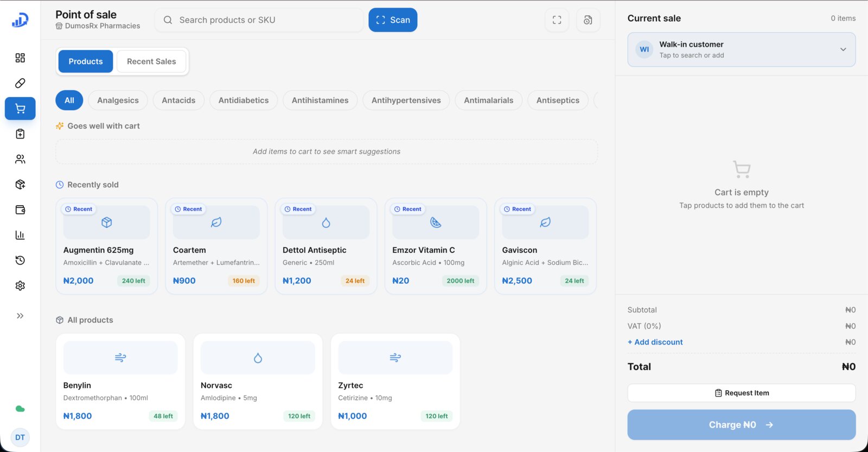868x452 pixels.
Task: Select the shopping cart point of sale icon
Action: click(20, 109)
